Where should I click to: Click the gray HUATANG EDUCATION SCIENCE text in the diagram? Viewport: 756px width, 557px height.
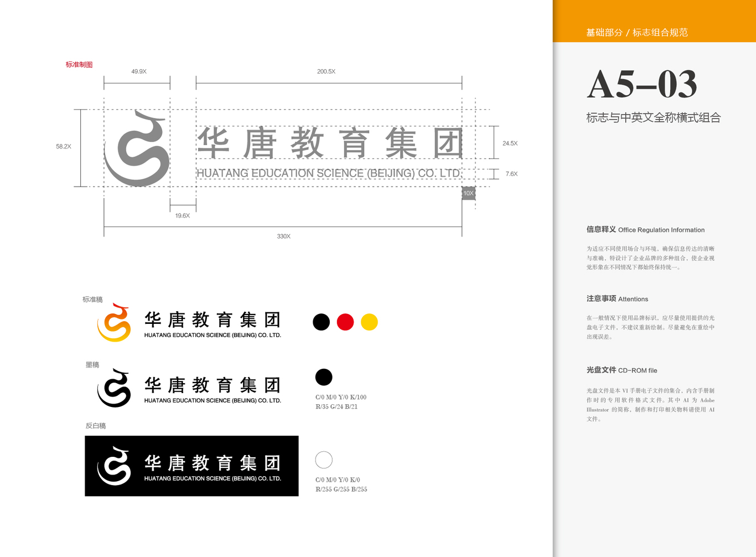[x=329, y=173]
